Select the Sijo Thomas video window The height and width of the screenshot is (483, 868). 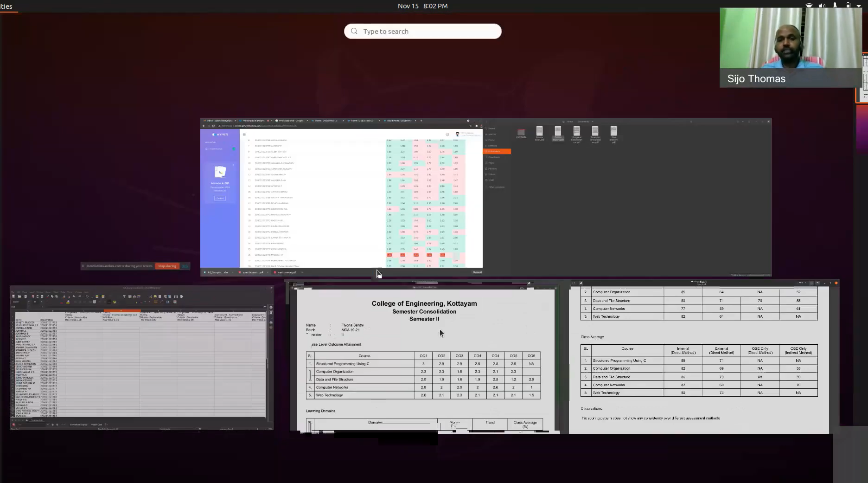[x=790, y=47]
